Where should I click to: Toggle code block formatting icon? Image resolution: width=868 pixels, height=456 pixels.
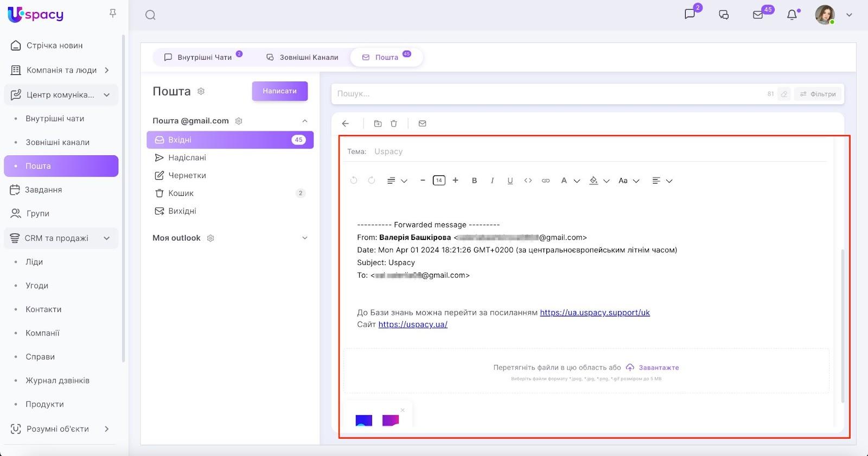pos(528,181)
